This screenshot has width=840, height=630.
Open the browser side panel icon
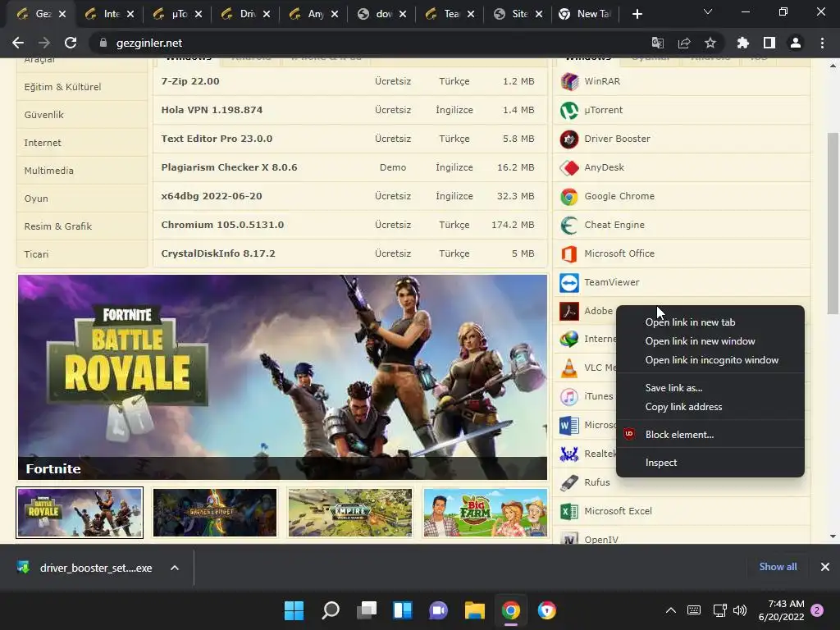click(x=769, y=43)
